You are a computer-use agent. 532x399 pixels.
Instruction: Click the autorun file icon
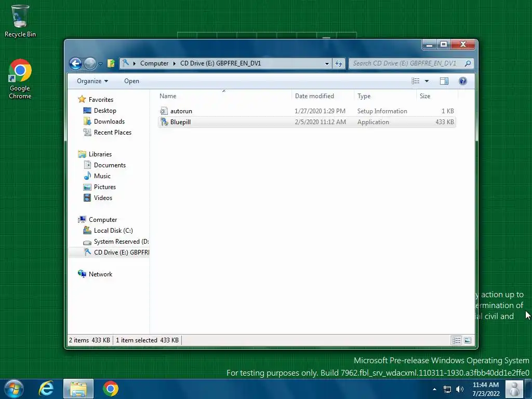(x=164, y=111)
